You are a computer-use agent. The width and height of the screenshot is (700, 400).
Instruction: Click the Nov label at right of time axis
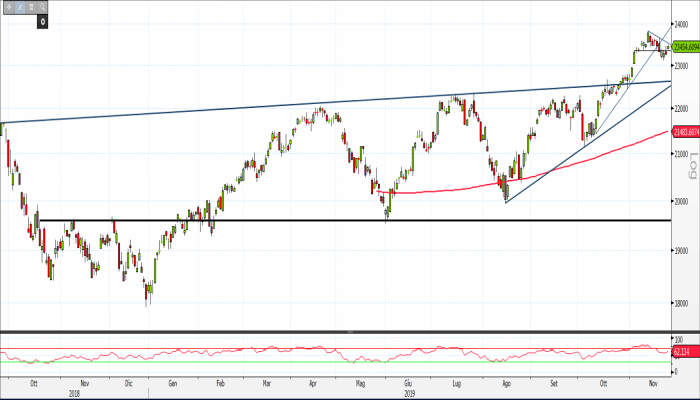[x=651, y=382]
